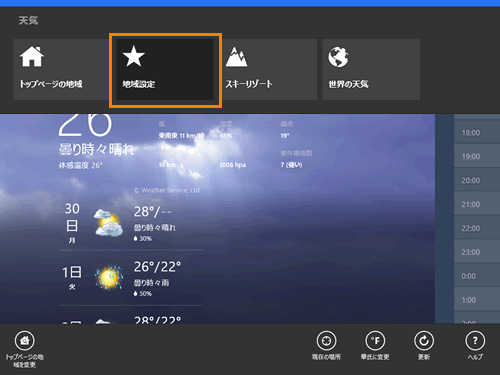The width and height of the screenshot is (500, 375).
Task: Select the 21:00 hourly forecast entry
Action: (477, 204)
